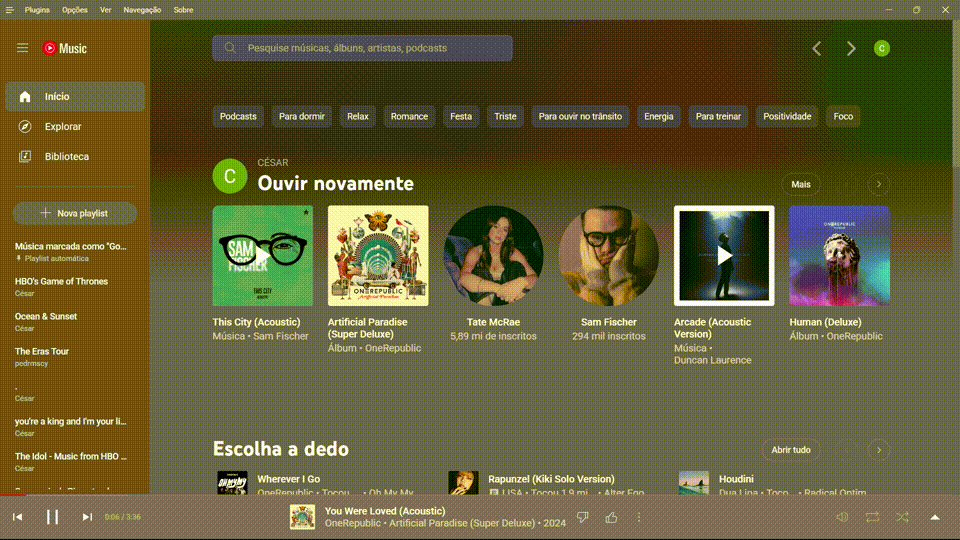Open the Navegação menu

(142, 10)
